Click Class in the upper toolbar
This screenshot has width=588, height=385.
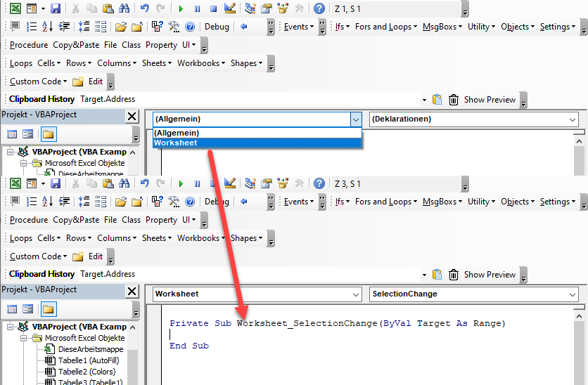[132, 45]
